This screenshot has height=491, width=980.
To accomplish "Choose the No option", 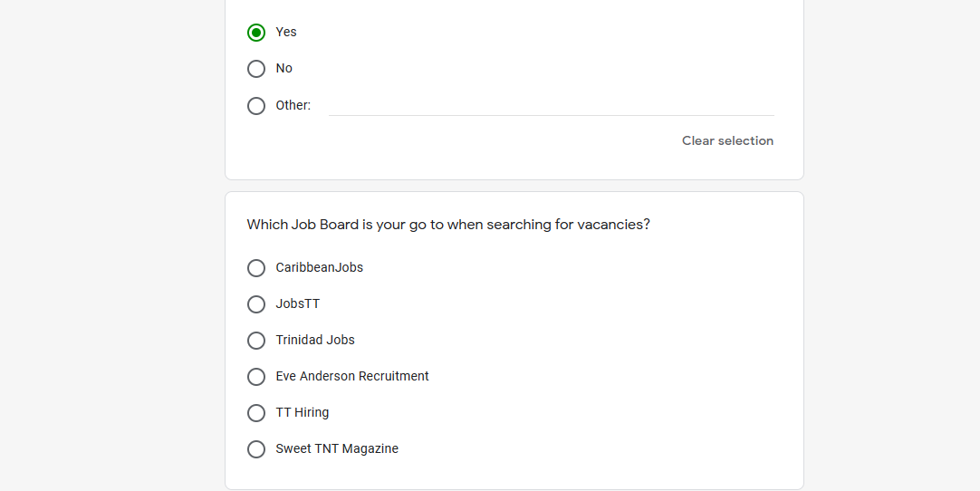I will tap(256, 69).
